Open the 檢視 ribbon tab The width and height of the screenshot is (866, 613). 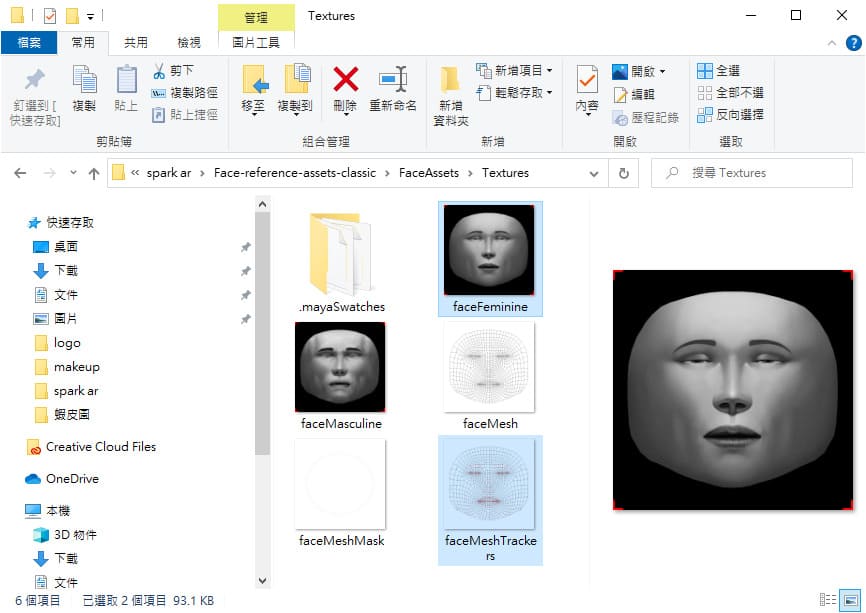tap(189, 42)
